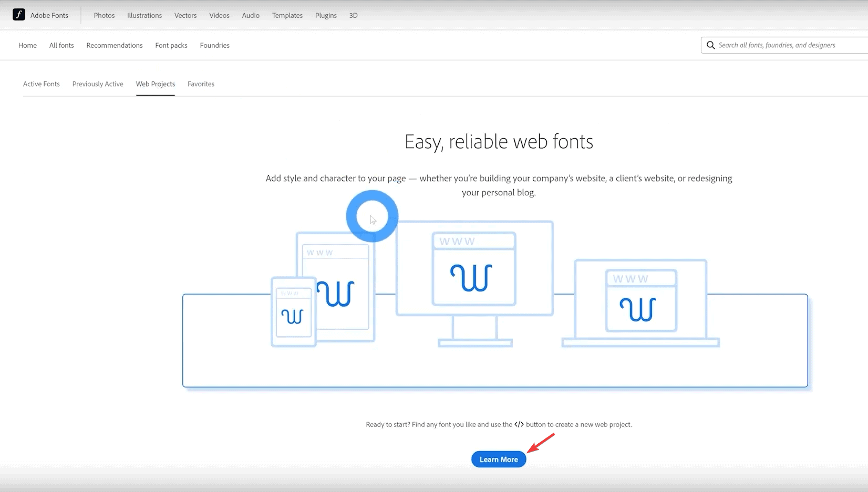Image resolution: width=868 pixels, height=492 pixels.
Task: Click Photos in the top navigation
Action: (104, 15)
